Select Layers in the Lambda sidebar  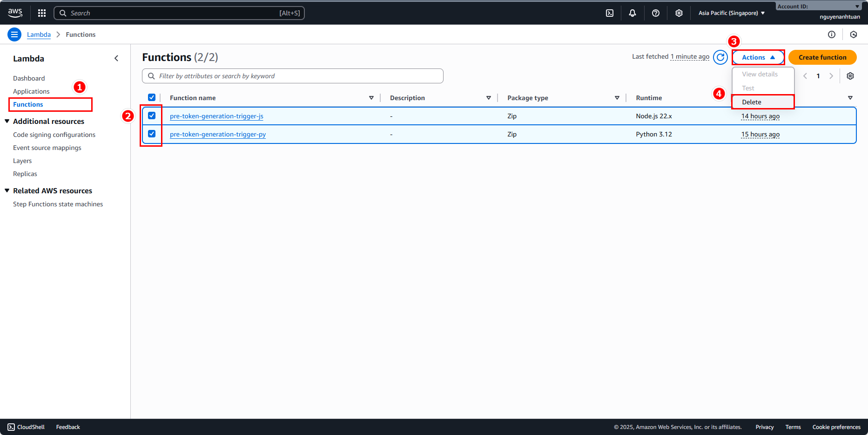tap(22, 161)
